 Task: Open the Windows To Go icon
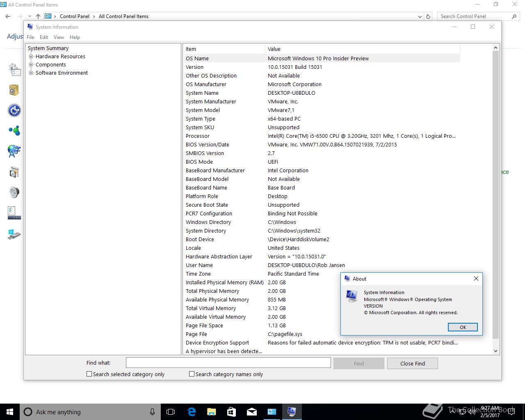[x=14, y=234]
